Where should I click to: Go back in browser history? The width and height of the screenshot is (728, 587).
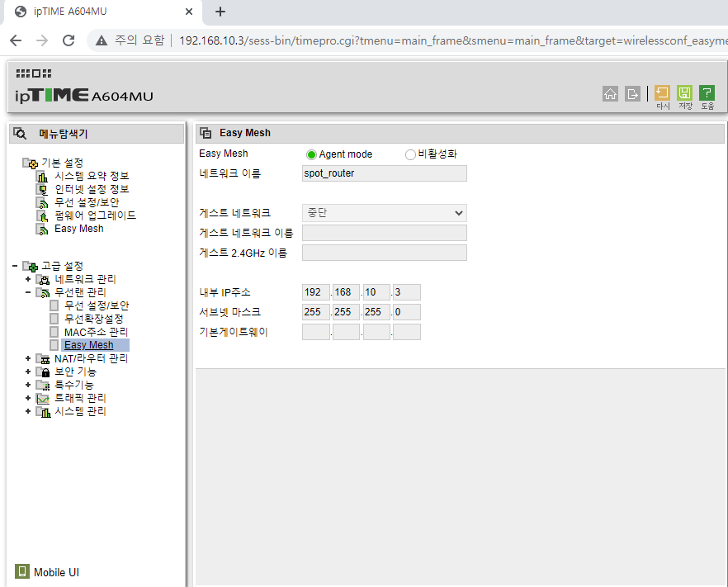[16, 40]
